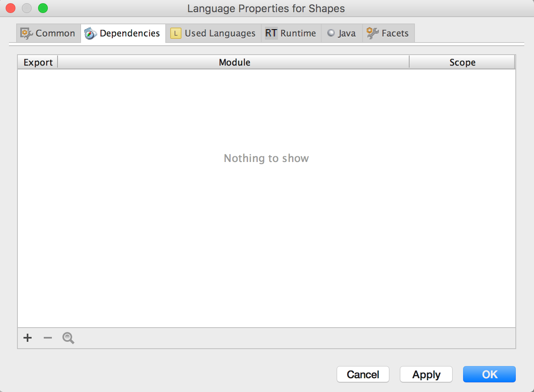Sort by the Module column header
This screenshot has width=534, height=392.
[234, 62]
